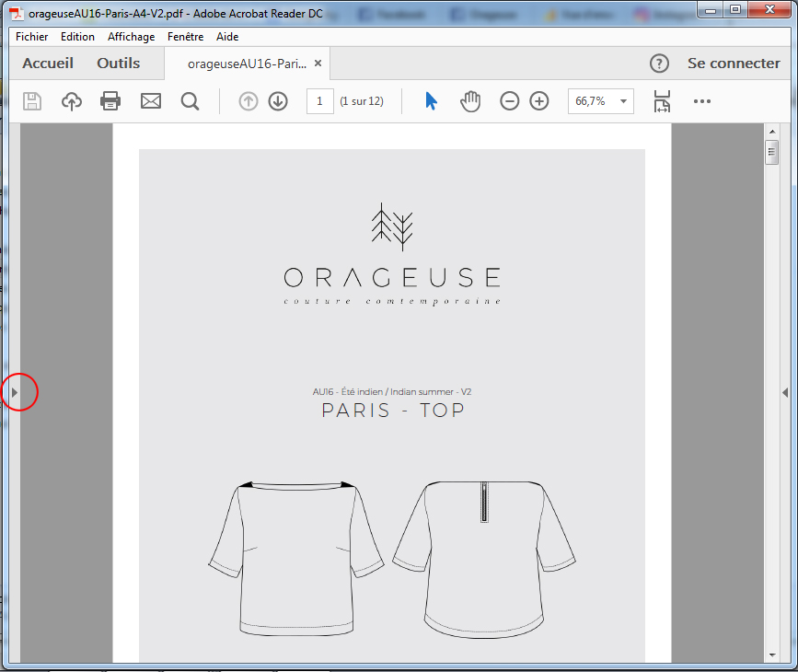The image size is (798, 672).
Task: Open the Help question mark icon
Action: (x=659, y=64)
